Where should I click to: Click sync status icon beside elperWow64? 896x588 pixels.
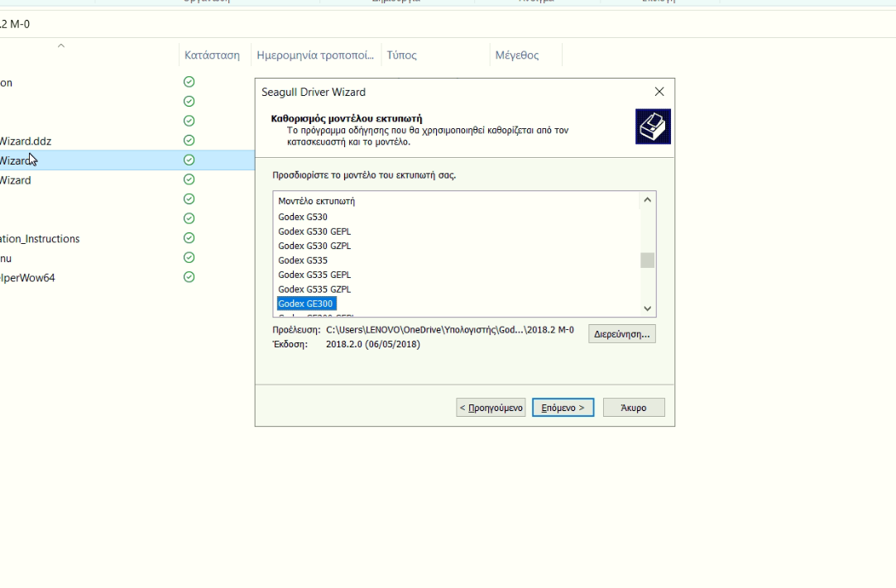tap(189, 277)
